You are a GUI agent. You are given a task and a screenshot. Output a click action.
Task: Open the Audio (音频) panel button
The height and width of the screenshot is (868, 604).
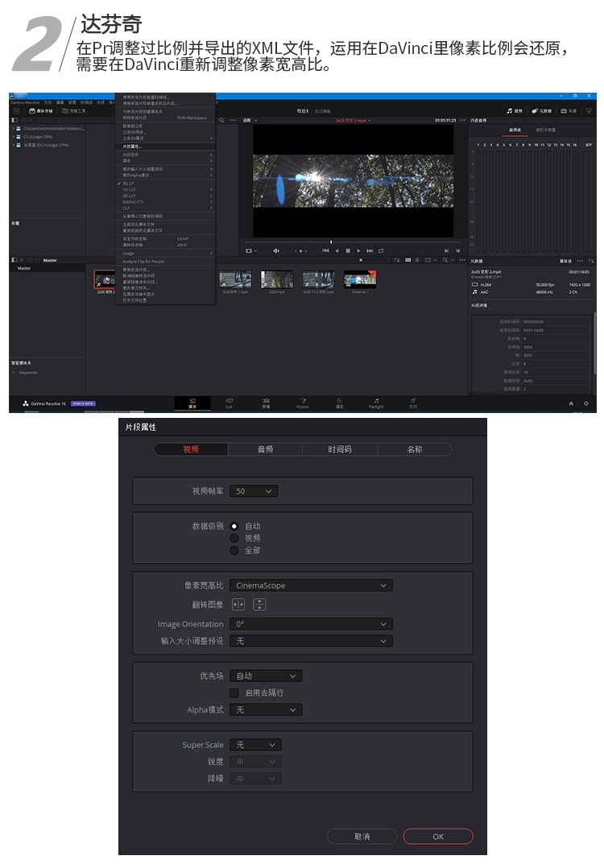[515, 111]
